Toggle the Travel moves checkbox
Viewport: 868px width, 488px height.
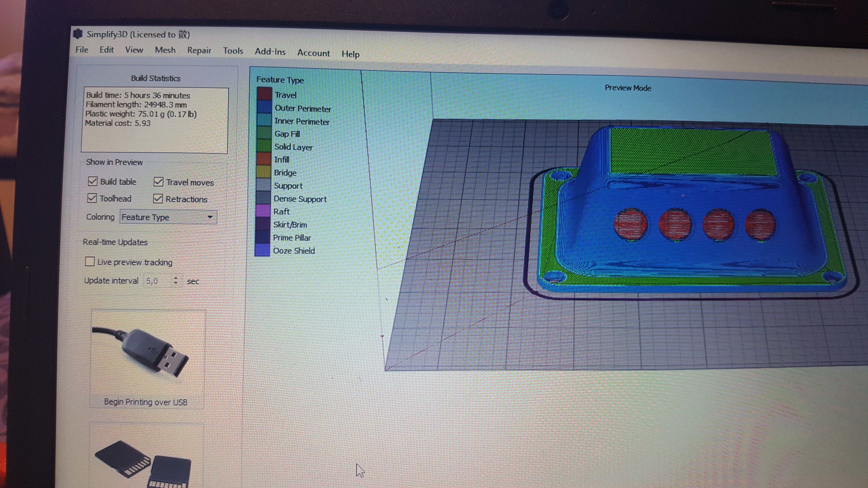pos(158,182)
